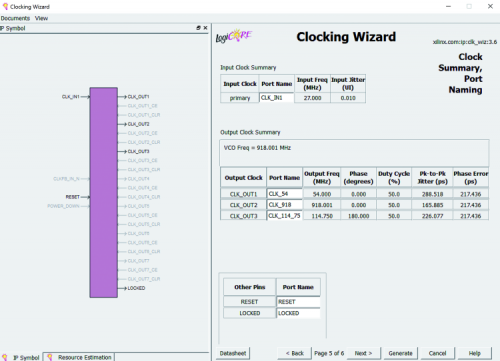Image resolution: width=500 pixels, height=361 pixels.
Task: Click the Clocking Wizard title bar icon
Action: click(5, 6)
